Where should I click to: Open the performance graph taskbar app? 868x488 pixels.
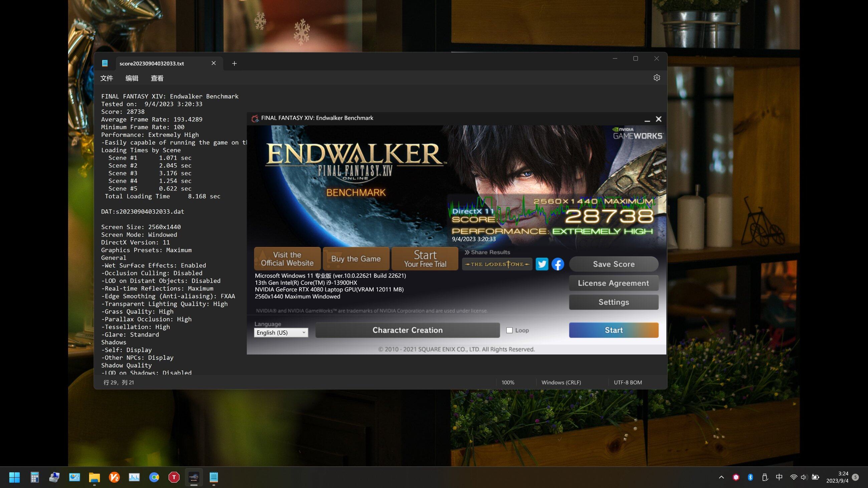[x=134, y=477]
